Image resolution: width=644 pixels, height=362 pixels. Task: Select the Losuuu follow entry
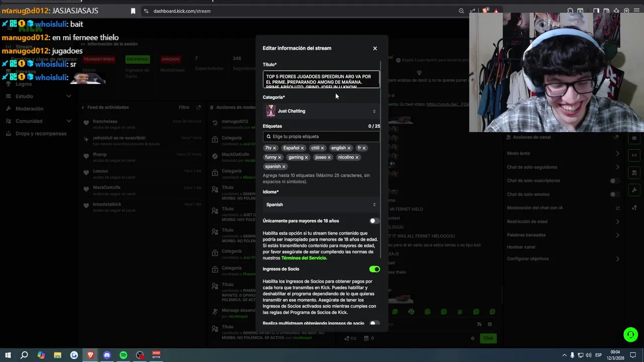[x=142, y=174]
